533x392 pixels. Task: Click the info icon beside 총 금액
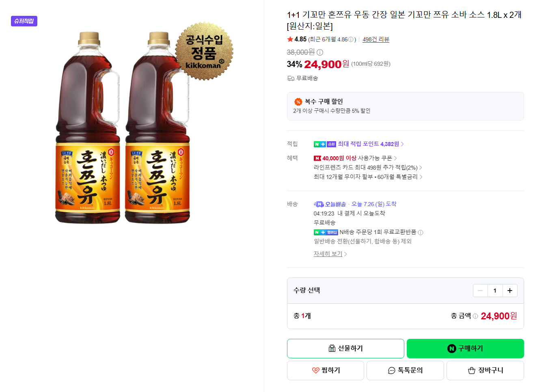pos(475,316)
